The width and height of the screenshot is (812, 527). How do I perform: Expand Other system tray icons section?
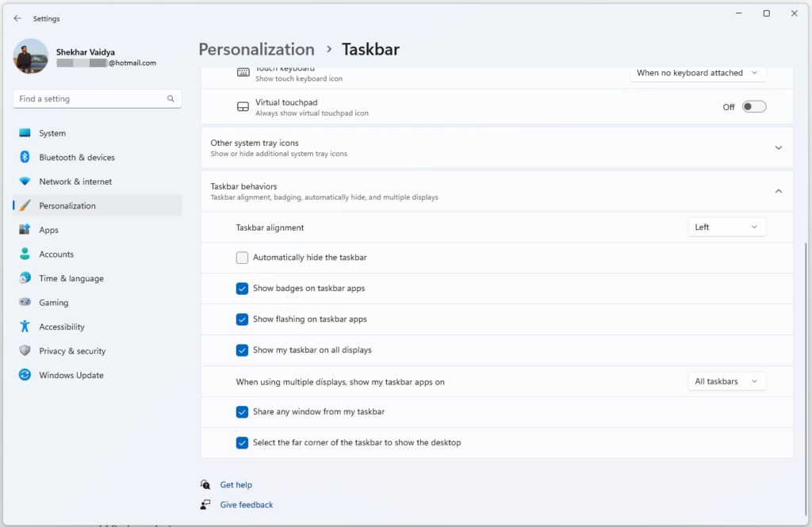pos(778,147)
